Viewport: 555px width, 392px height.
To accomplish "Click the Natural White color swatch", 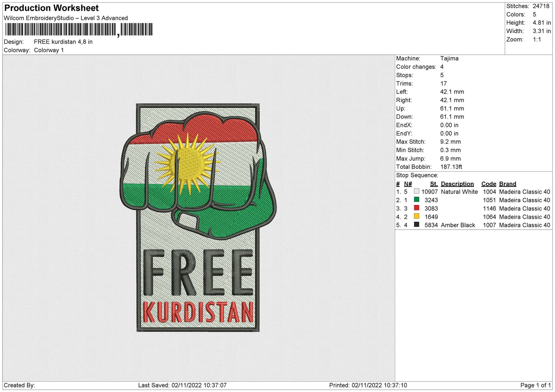I will coord(416,191).
